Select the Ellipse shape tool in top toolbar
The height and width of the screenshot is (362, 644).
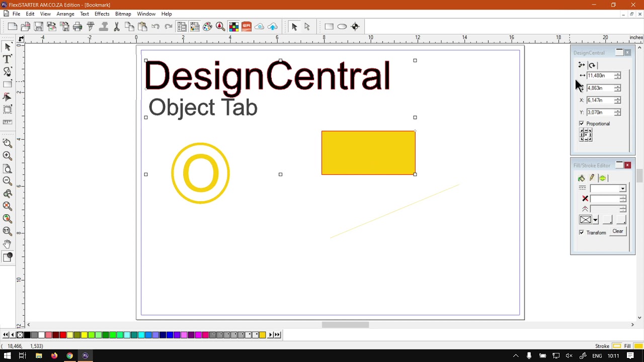coord(342,27)
